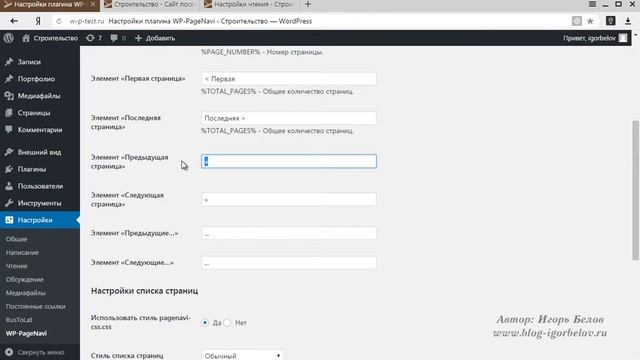
Task: Select Нет for pagenavi-css.css style
Action: (x=227, y=322)
